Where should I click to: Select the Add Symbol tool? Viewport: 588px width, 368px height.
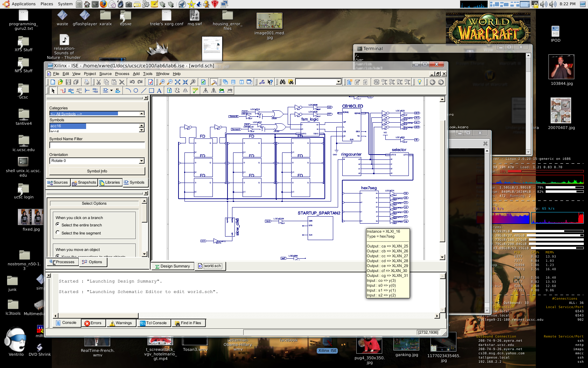click(x=105, y=90)
